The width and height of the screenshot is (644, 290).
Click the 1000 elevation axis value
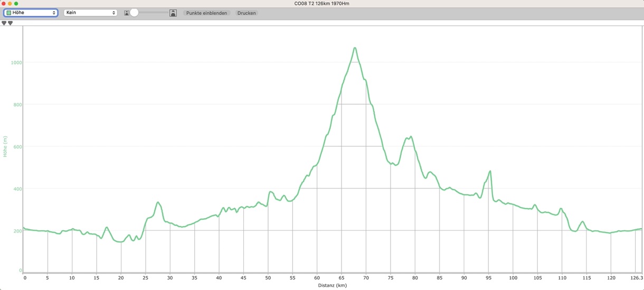click(x=16, y=62)
